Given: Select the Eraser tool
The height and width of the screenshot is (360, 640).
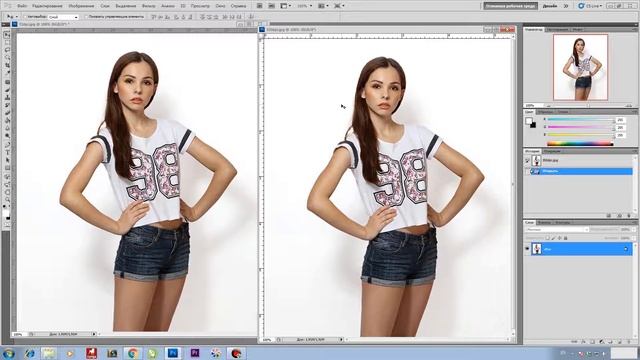Looking at the screenshot, I should pos(7,113).
